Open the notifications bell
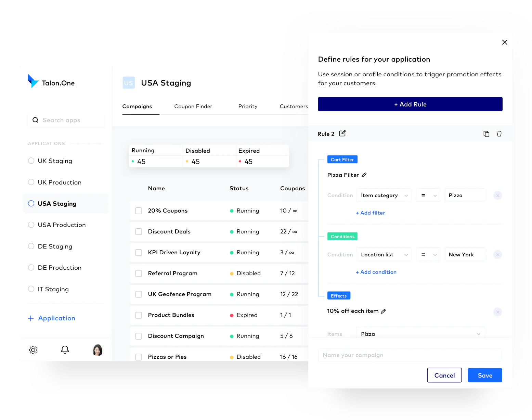 [x=65, y=349]
